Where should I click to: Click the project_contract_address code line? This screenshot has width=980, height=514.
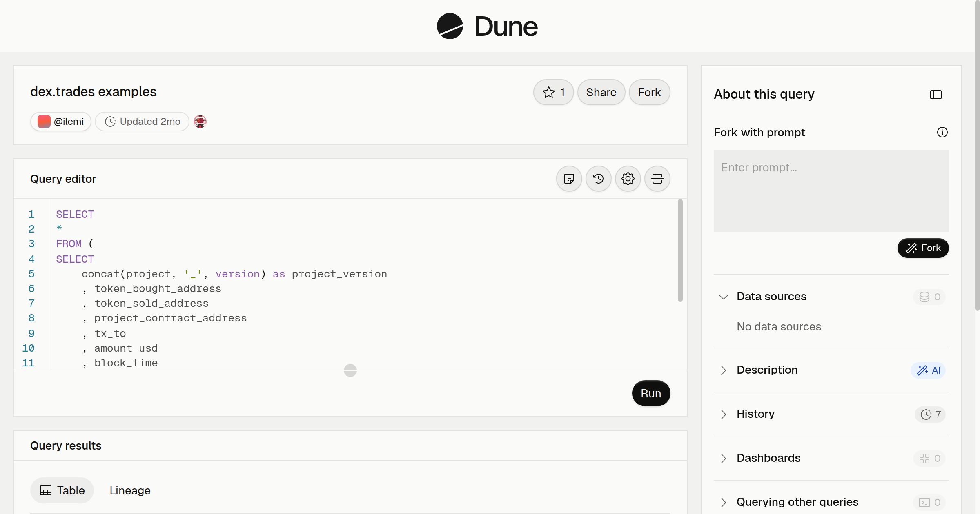pos(164,318)
